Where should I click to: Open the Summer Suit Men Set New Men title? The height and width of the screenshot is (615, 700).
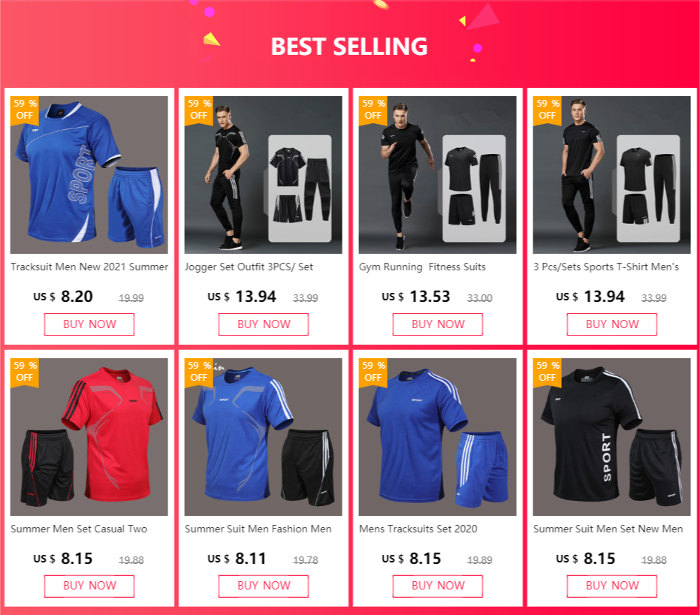[x=608, y=529]
